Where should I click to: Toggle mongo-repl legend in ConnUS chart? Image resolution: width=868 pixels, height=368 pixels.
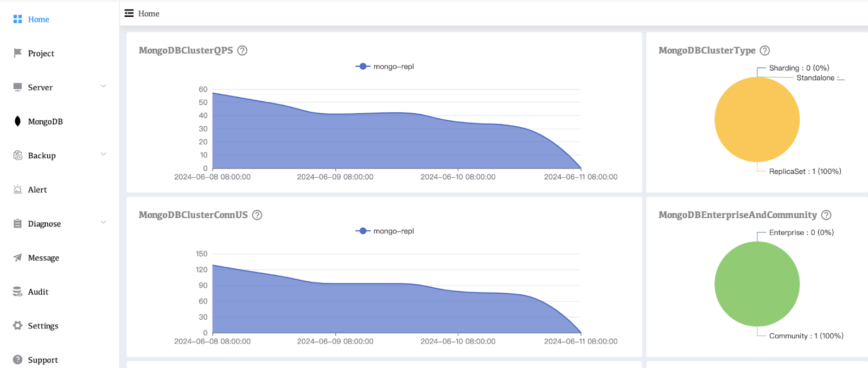tap(385, 231)
